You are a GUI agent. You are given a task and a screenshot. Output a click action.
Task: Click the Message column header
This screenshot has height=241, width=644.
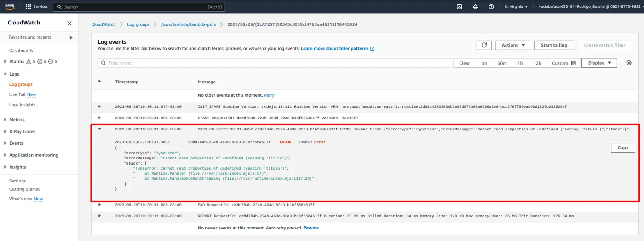pos(207,82)
